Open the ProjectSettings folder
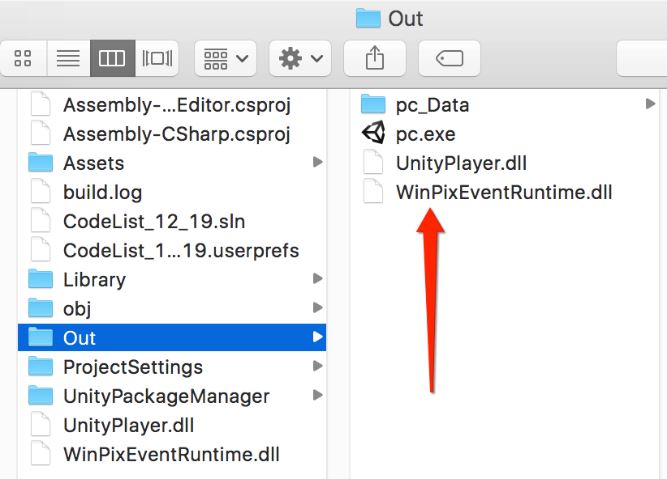The width and height of the screenshot is (667, 479). coord(132,367)
